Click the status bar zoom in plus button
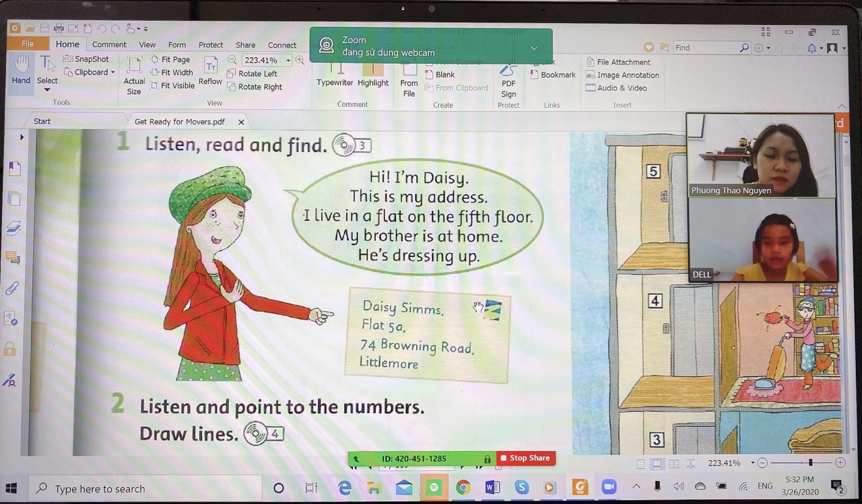862x504 pixels. coord(840,463)
